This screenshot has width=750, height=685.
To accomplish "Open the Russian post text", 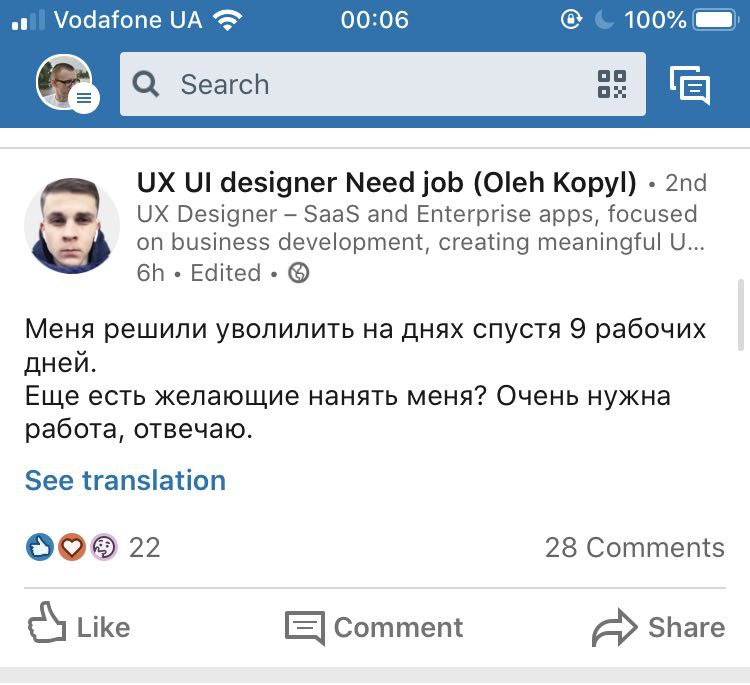I will click(x=365, y=378).
